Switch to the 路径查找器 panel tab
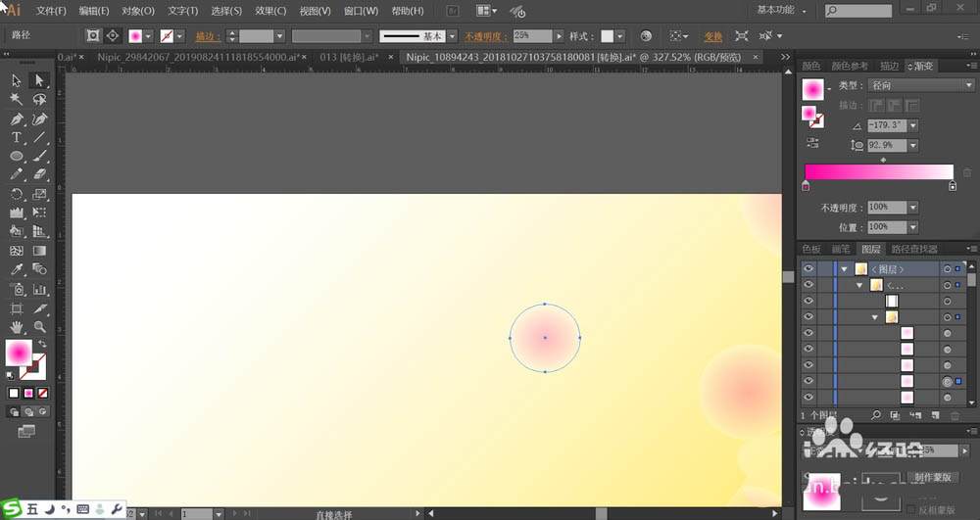Screen dimensions: 980x520 point(914,249)
